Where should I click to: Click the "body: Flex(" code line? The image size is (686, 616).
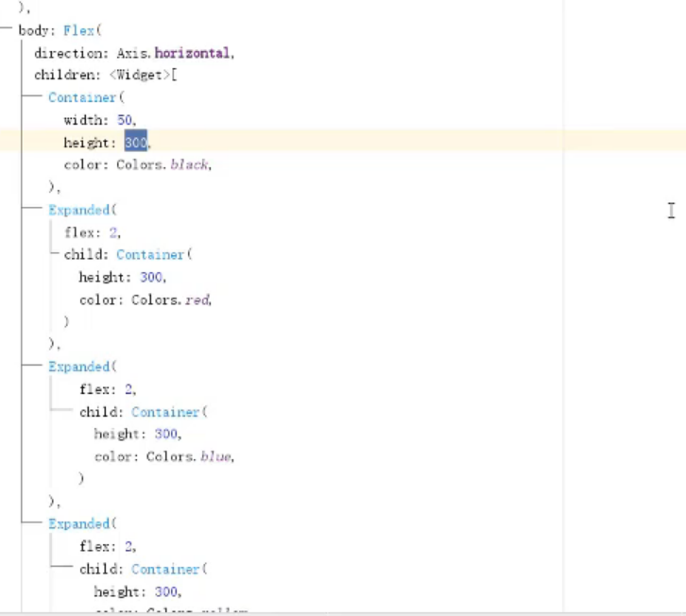[60, 30]
